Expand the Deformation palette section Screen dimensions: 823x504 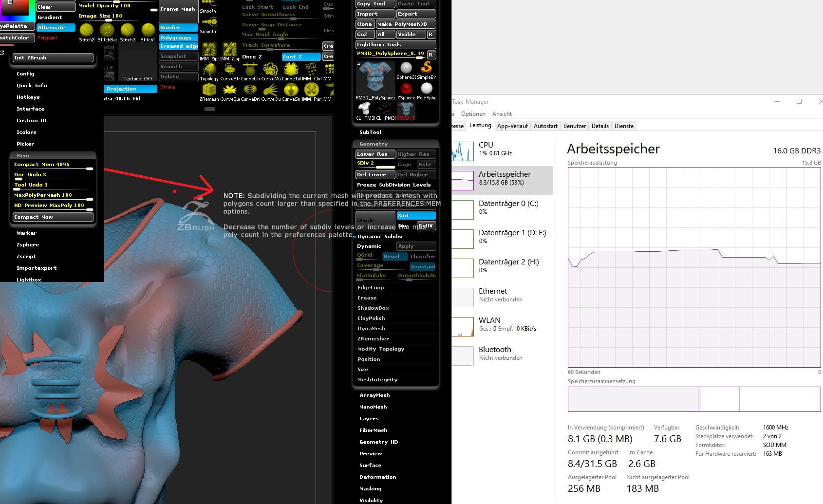coord(378,477)
